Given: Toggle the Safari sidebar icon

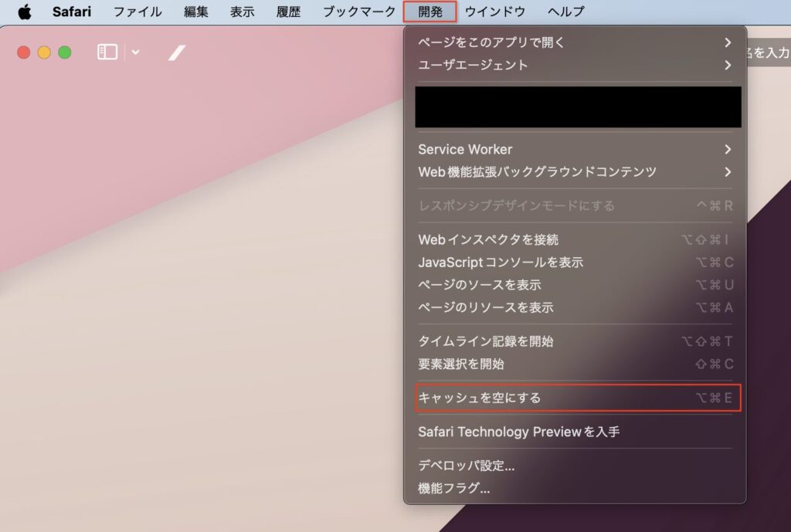Looking at the screenshot, I should 107,52.
